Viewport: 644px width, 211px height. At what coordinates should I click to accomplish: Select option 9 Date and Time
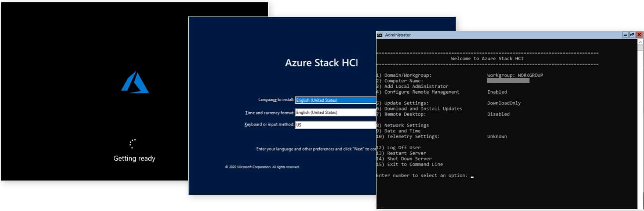point(399,131)
